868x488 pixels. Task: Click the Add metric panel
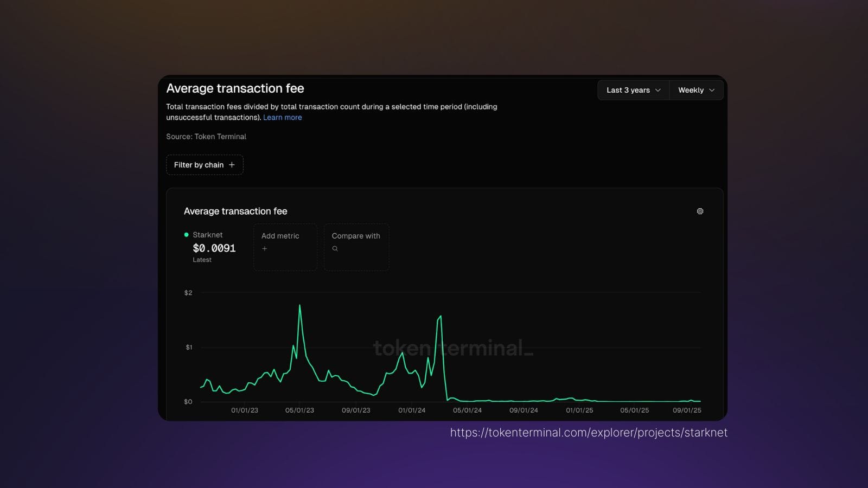(285, 247)
